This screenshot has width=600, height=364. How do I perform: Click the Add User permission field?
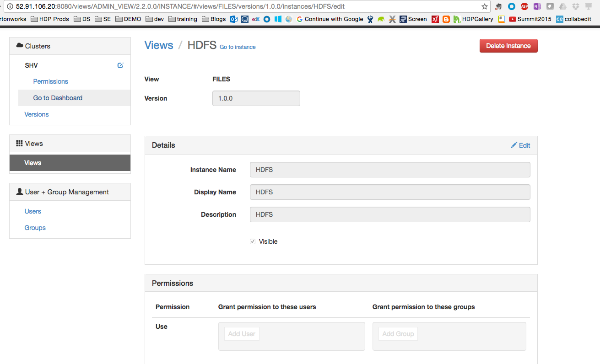click(x=242, y=334)
